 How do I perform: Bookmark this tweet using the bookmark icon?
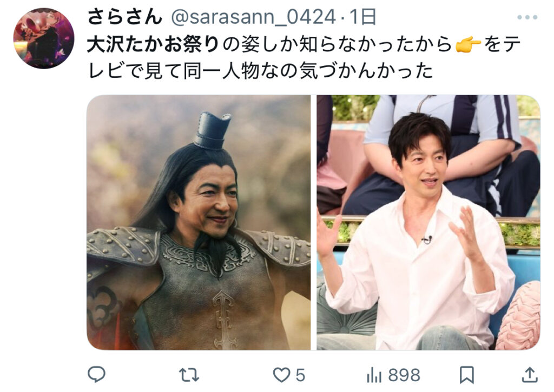tap(466, 375)
